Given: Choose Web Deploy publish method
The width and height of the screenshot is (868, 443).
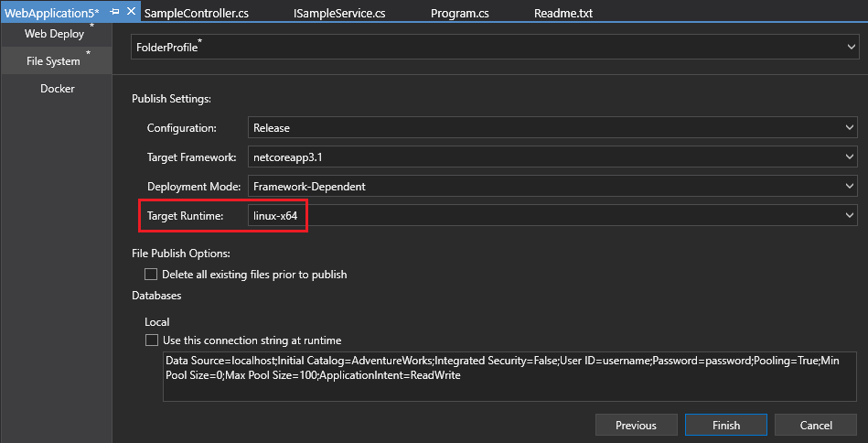Looking at the screenshot, I should coord(55,34).
